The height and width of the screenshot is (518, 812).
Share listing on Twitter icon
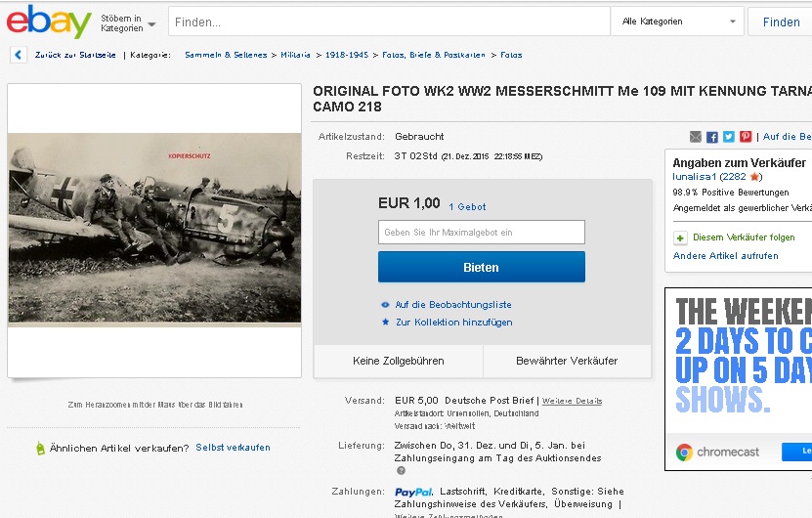coord(729,137)
